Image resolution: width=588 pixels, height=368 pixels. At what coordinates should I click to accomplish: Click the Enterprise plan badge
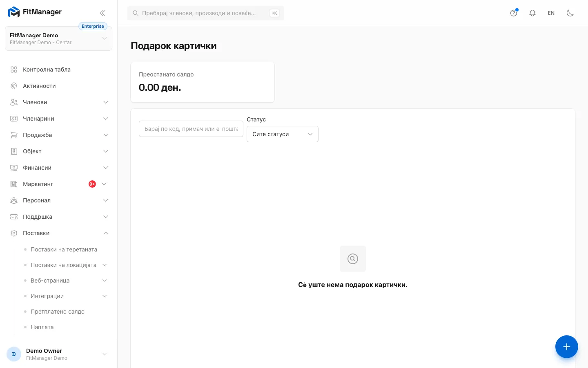click(x=93, y=26)
